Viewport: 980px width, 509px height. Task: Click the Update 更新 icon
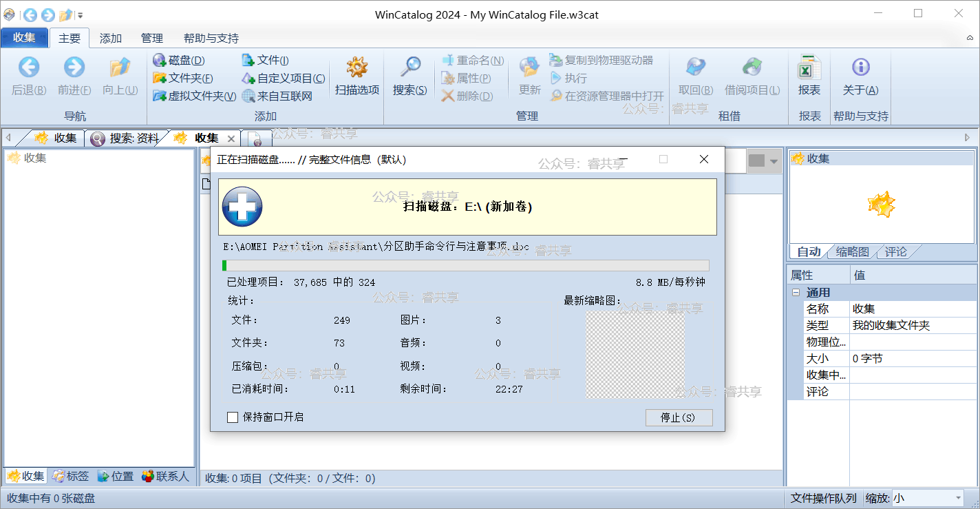pyautogui.click(x=530, y=67)
